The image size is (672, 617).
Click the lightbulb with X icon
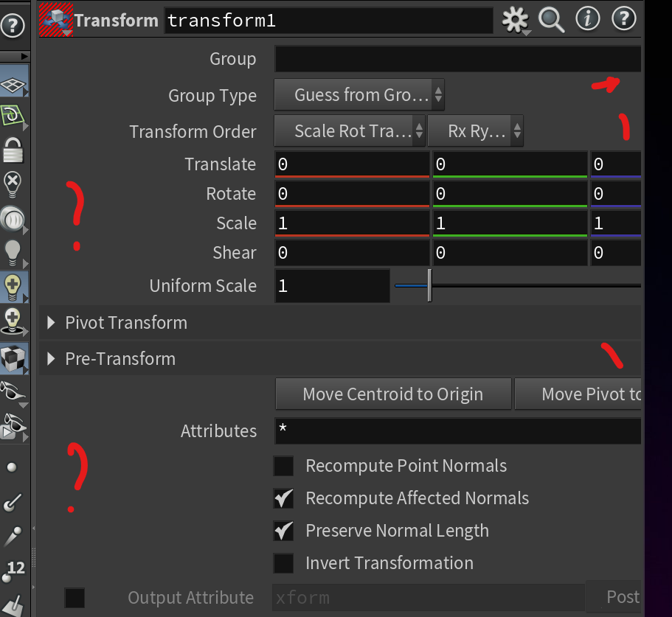point(13,184)
